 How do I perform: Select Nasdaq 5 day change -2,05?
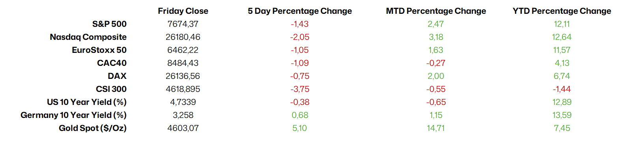click(300, 37)
